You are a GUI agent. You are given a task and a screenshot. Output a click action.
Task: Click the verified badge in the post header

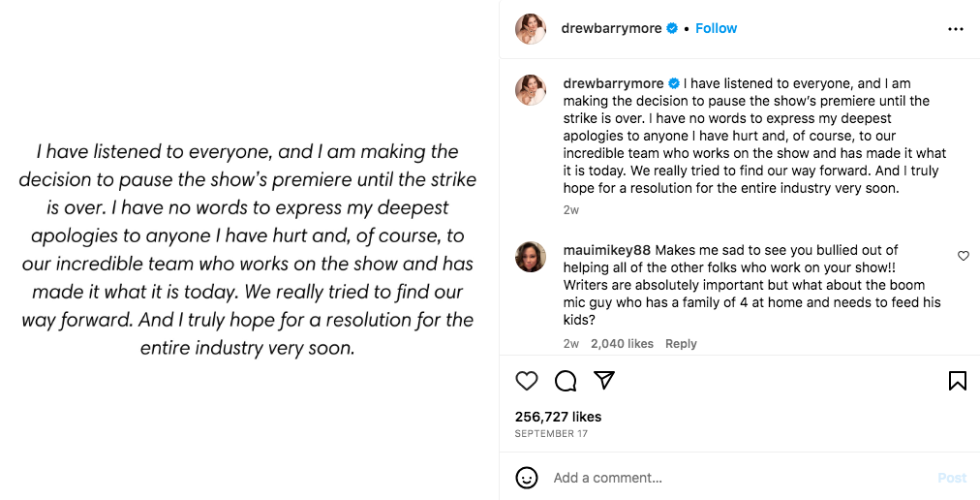click(x=671, y=29)
